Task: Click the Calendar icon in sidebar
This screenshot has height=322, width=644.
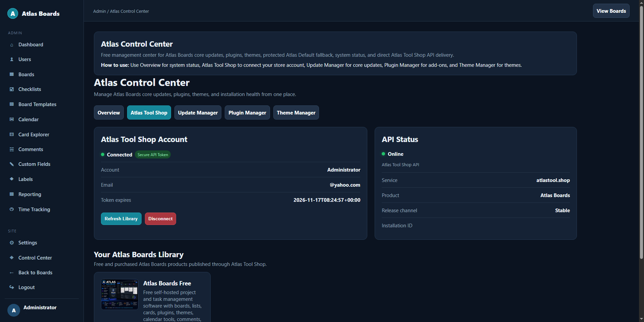Action: (12, 120)
